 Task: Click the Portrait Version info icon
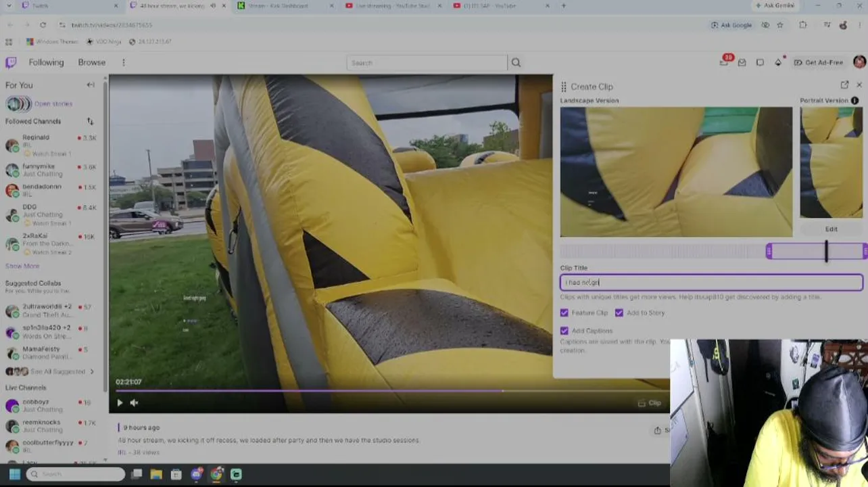[855, 101]
